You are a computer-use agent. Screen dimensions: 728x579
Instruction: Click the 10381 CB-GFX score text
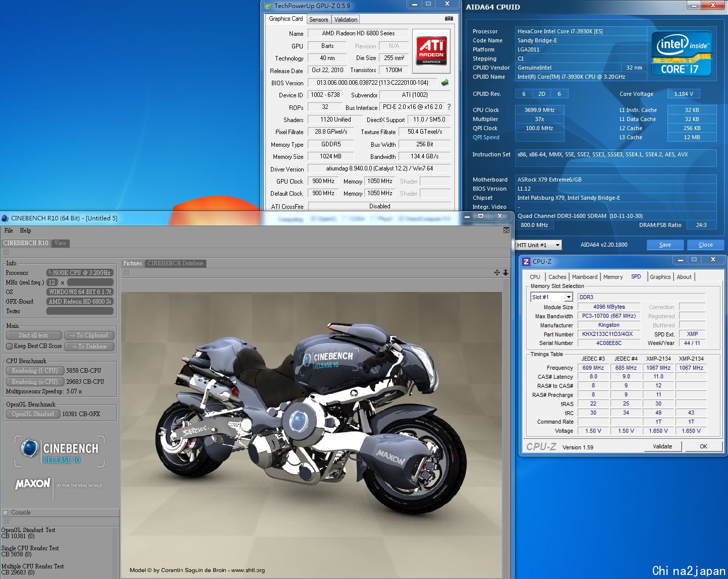pyautogui.click(x=81, y=414)
